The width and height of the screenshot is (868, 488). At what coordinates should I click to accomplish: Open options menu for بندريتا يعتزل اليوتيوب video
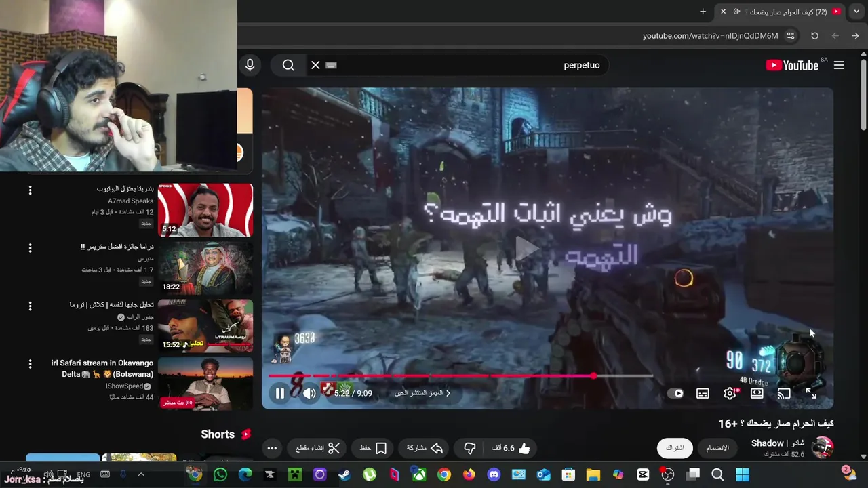pyautogui.click(x=30, y=190)
